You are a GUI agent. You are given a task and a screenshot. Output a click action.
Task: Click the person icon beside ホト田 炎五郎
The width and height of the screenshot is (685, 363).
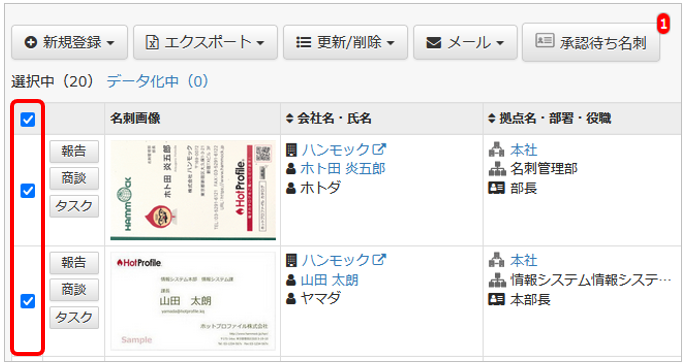291,169
